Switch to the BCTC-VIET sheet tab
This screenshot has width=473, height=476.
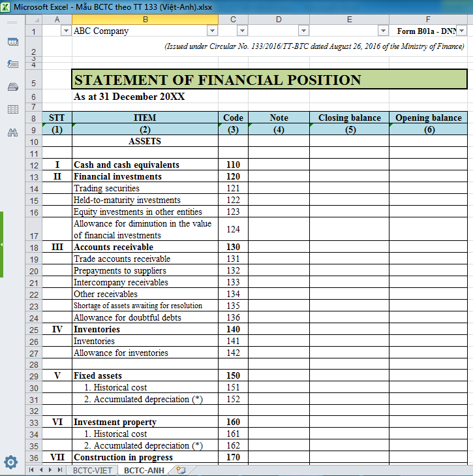pyautogui.click(x=92, y=470)
